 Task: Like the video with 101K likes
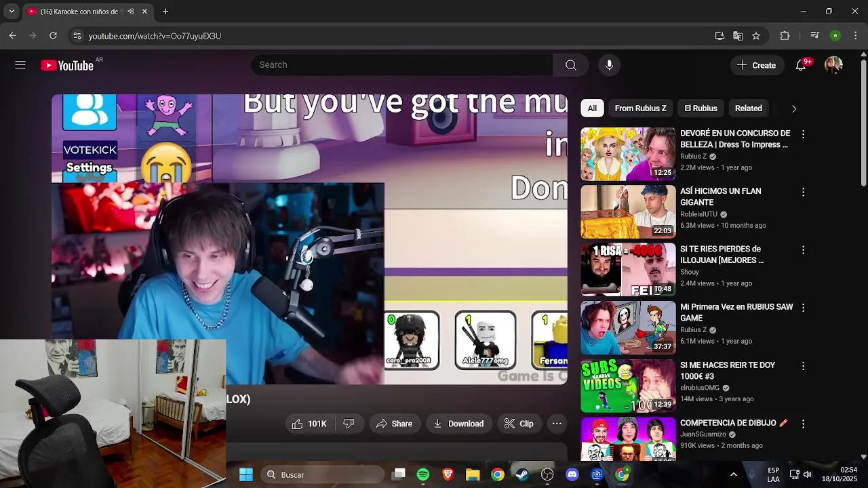pyautogui.click(x=309, y=424)
